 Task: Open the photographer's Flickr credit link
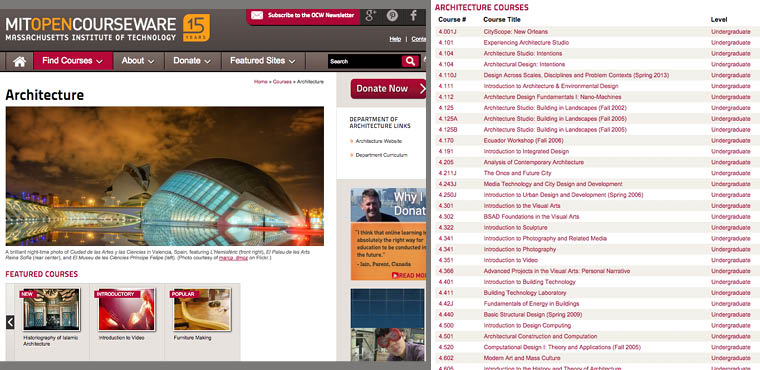click(233, 258)
